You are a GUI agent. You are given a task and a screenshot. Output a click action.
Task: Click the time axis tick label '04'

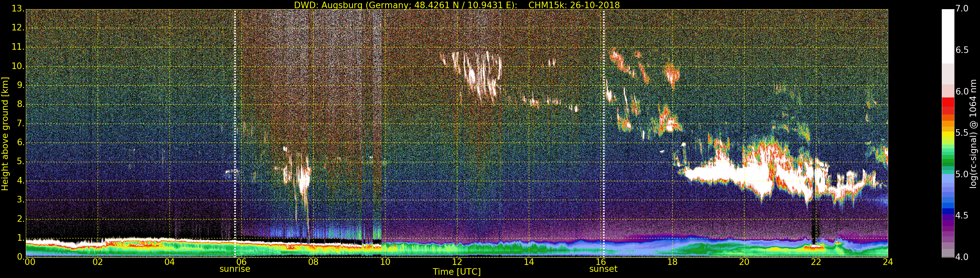tap(170, 262)
